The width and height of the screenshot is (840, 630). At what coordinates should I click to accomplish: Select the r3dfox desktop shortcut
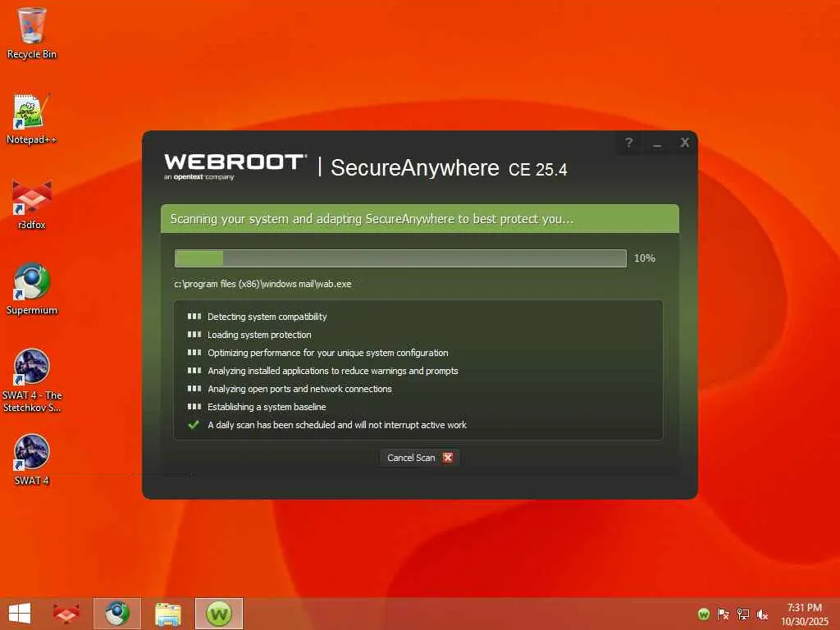(32, 204)
